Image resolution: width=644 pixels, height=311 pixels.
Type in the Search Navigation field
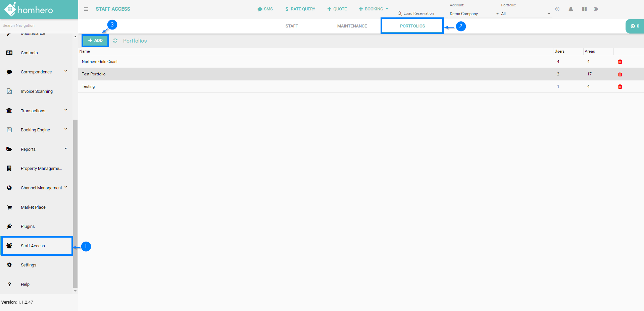(37, 25)
